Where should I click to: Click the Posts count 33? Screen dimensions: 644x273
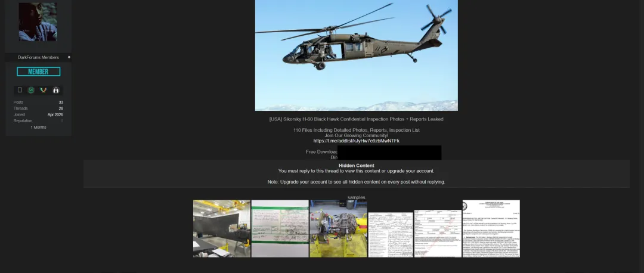click(61, 102)
